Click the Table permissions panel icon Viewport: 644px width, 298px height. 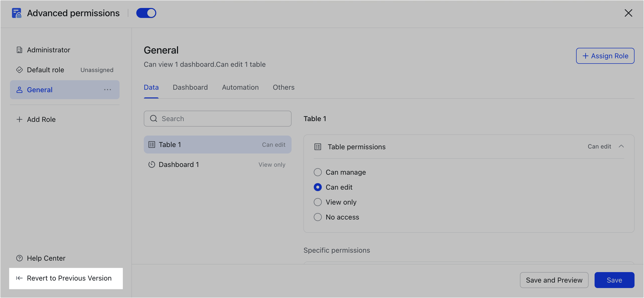317,147
